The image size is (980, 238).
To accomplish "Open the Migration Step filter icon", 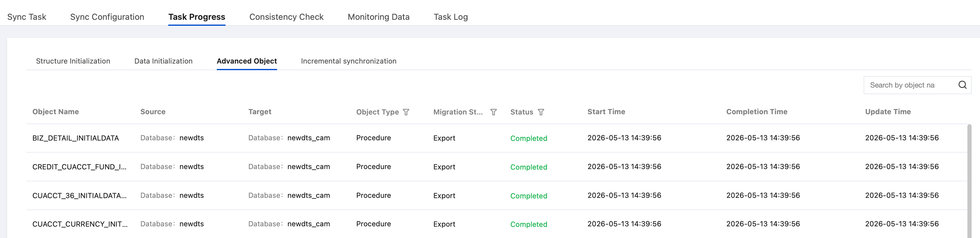I will click(493, 112).
